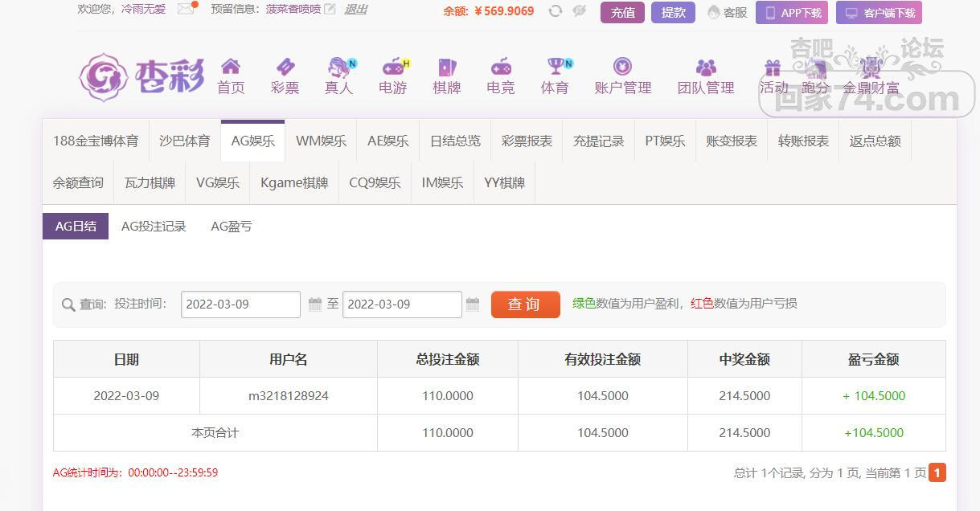The width and height of the screenshot is (980, 511).
Task: Open end date calendar picker
Action: [x=473, y=305]
